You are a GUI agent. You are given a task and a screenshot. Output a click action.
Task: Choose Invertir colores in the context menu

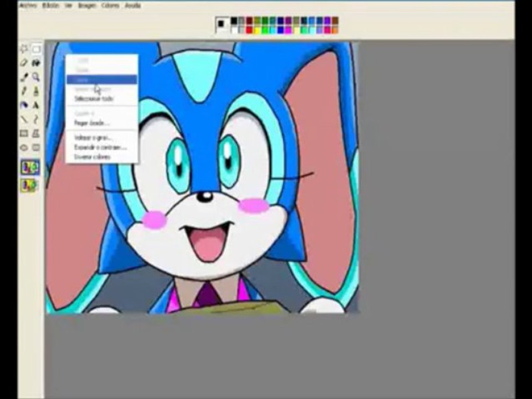tap(93, 157)
